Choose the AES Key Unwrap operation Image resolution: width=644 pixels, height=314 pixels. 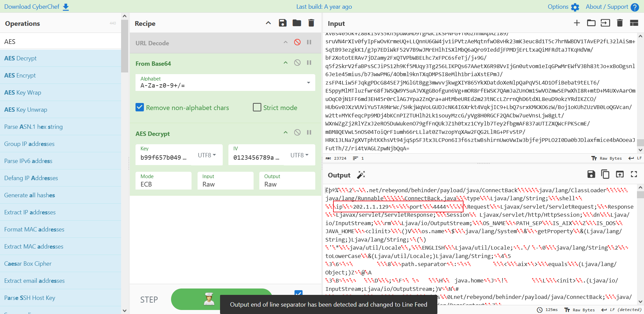pyautogui.click(x=60, y=110)
